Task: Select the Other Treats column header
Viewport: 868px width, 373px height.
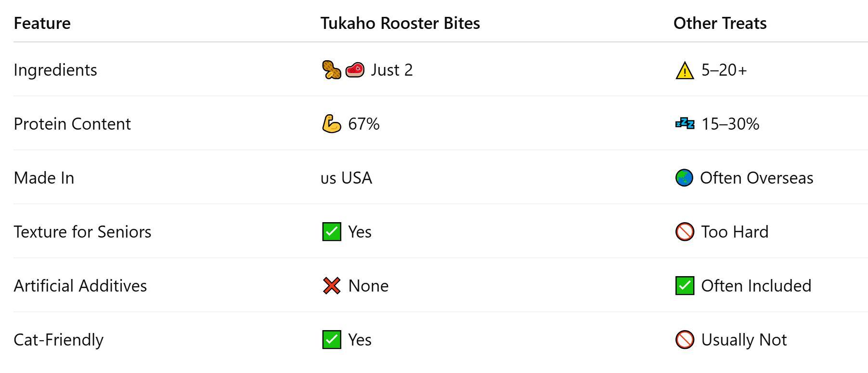Action: 720,23
